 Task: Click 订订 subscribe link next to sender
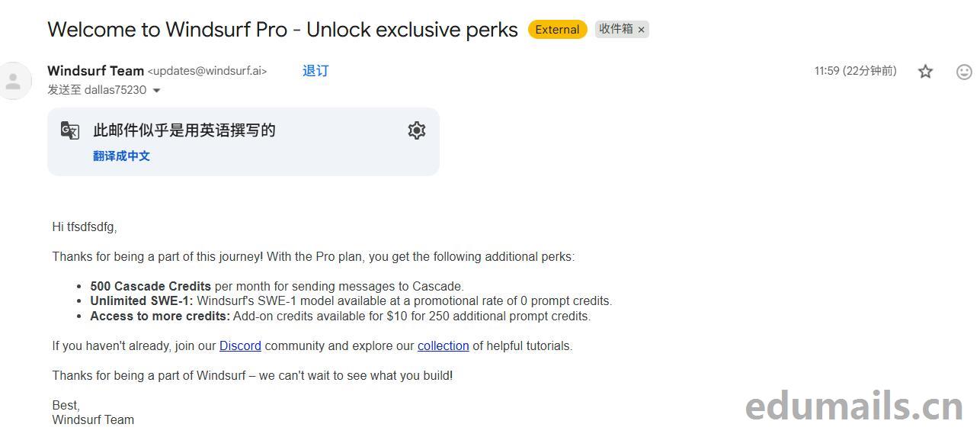click(315, 71)
